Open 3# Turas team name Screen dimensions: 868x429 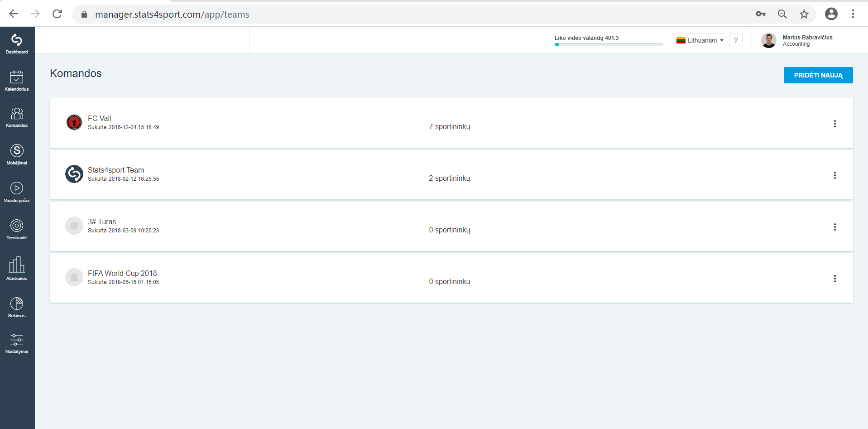[x=102, y=222]
